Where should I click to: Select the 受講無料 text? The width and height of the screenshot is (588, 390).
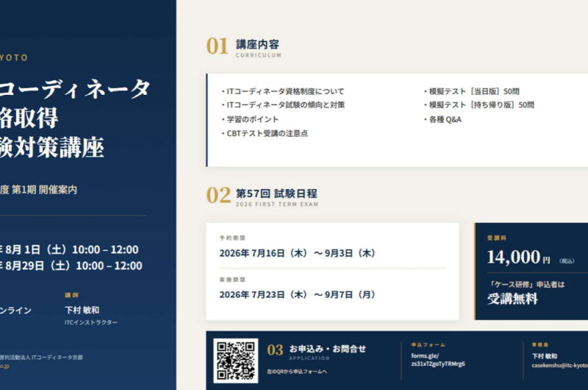tap(512, 299)
